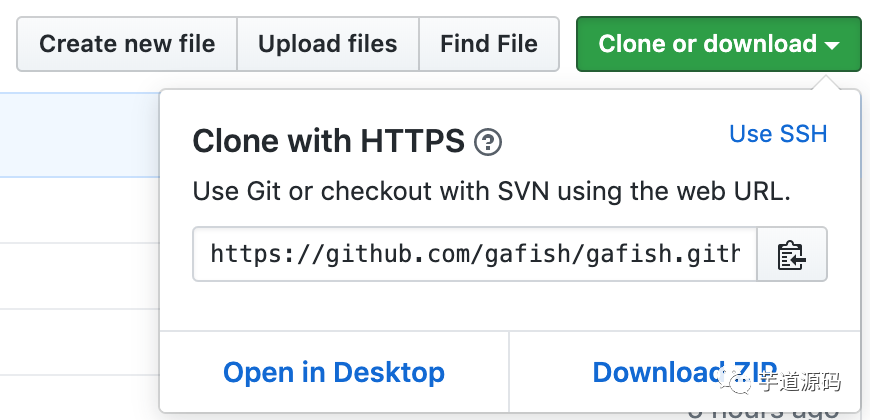The width and height of the screenshot is (870, 420).
Task: Select the repository HTTPS URL field
Action: pyautogui.click(x=475, y=255)
